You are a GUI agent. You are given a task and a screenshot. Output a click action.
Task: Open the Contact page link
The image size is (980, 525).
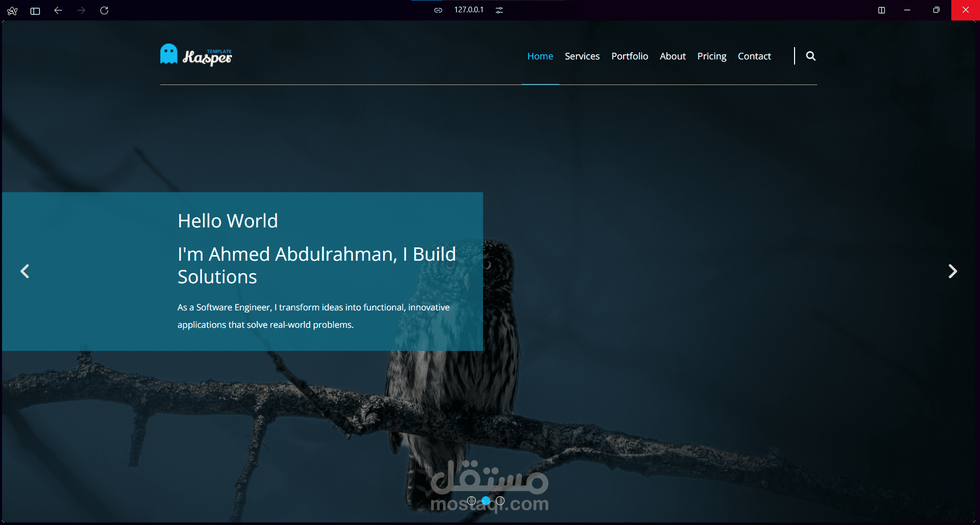pyautogui.click(x=754, y=56)
